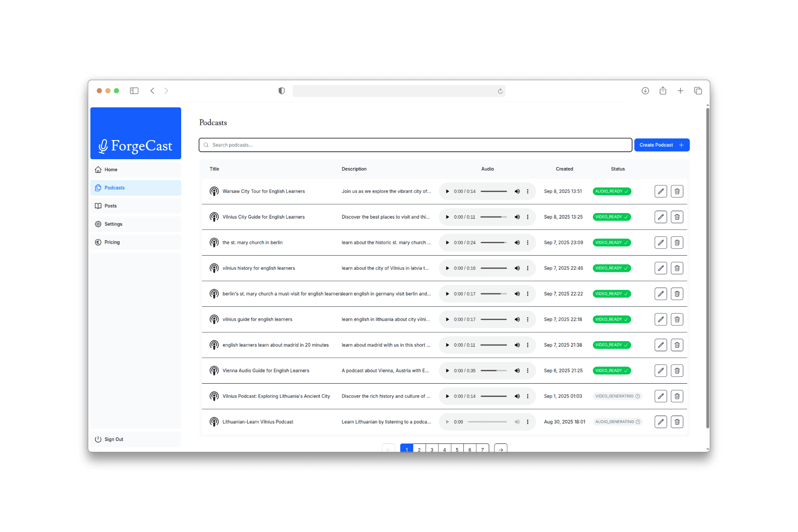Go to page 3 of podcasts
The image size is (798, 532).
click(432, 449)
